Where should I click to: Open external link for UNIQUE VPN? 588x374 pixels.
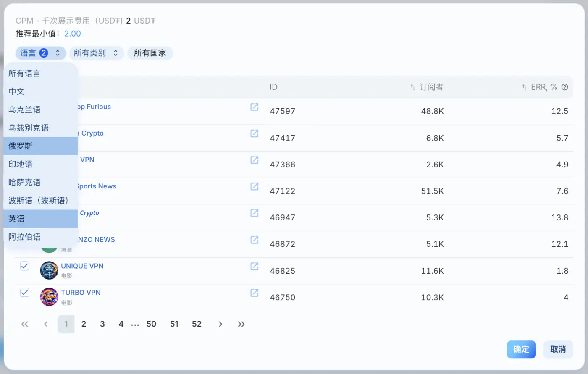click(254, 266)
